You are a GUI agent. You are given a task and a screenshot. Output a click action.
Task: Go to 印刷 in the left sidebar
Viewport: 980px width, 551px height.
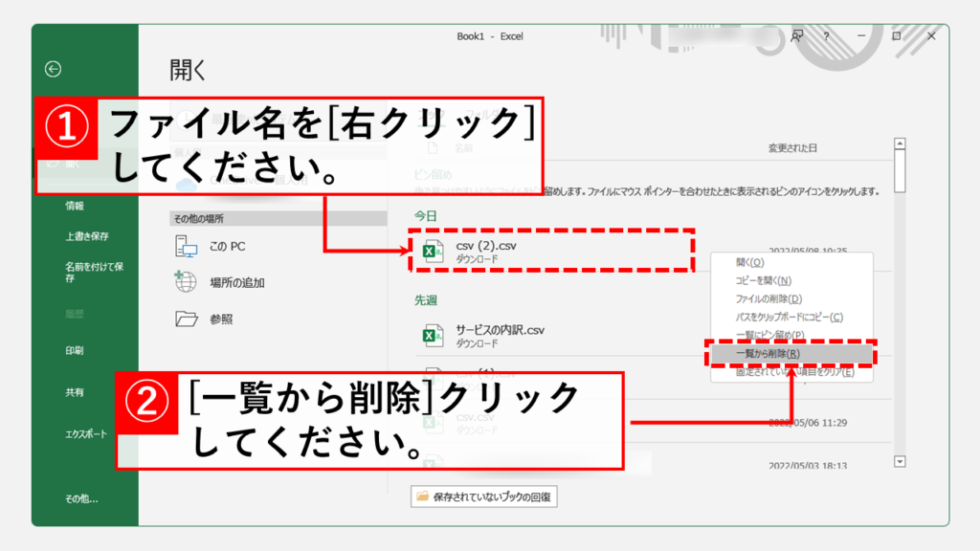[x=75, y=351]
